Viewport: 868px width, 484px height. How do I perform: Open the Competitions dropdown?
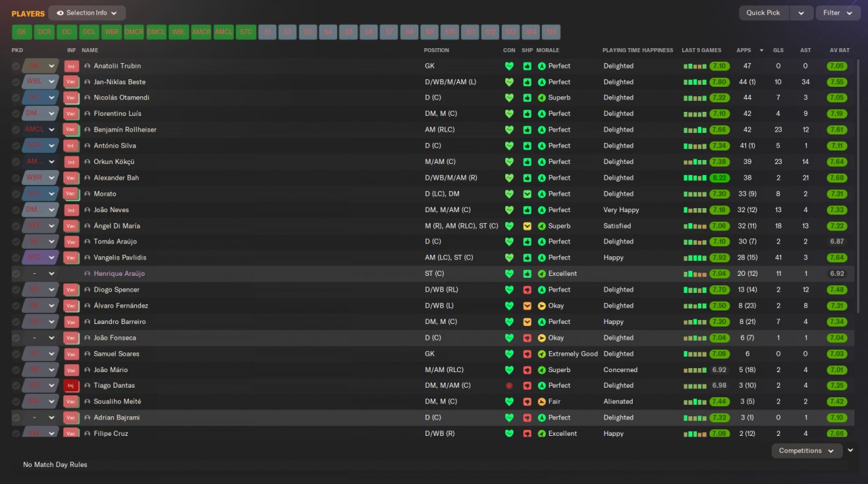(x=806, y=451)
